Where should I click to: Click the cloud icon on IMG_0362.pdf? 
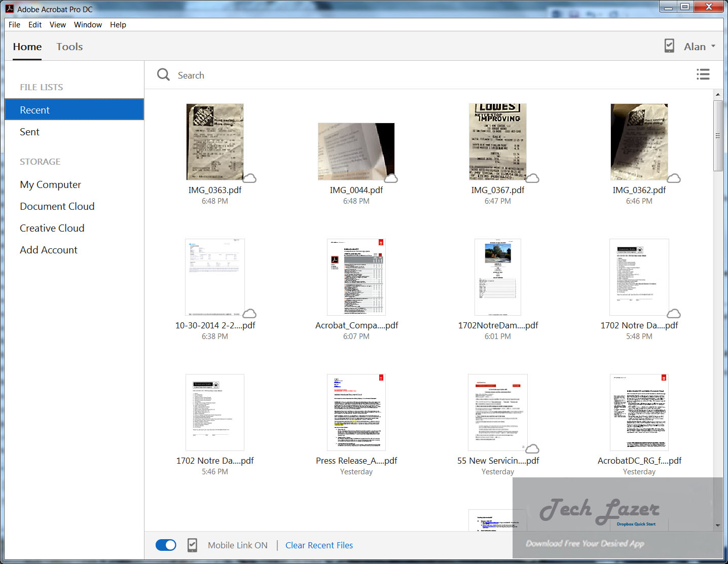click(674, 178)
